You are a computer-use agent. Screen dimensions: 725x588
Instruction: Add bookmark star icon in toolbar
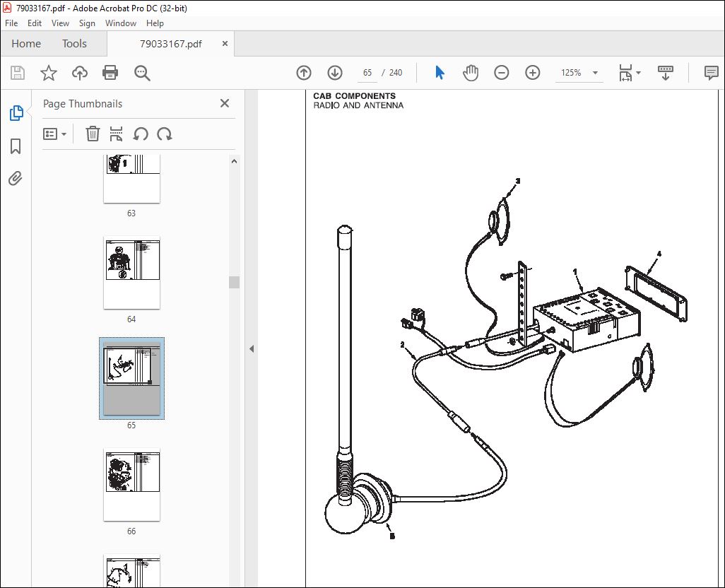pyautogui.click(x=49, y=73)
